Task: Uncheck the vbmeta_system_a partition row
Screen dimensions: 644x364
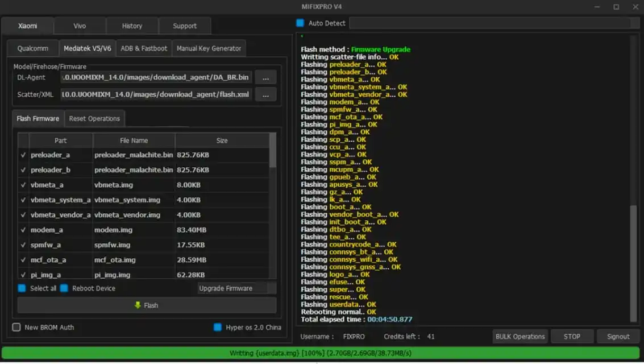Action: pos(23,200)
